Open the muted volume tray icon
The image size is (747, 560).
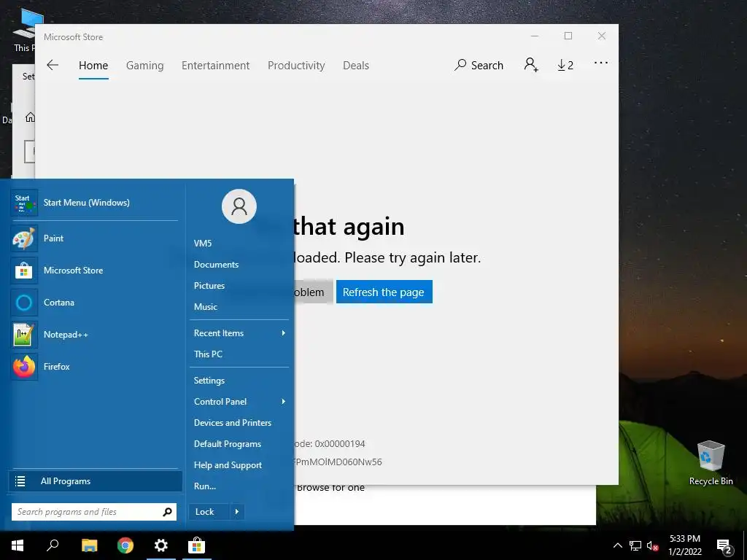coord(653,545)
